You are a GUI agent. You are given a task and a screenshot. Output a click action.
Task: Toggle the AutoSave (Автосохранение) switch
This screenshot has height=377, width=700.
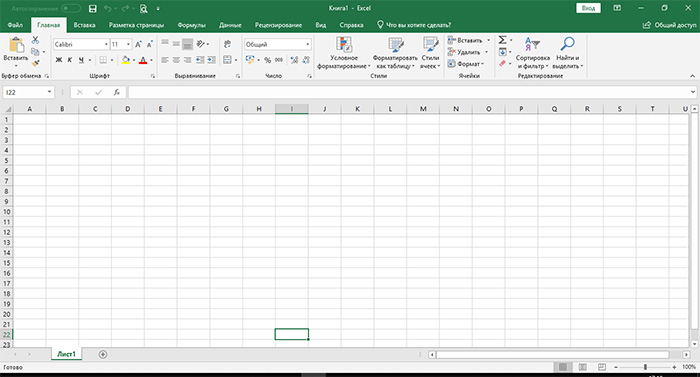[71, 8]
